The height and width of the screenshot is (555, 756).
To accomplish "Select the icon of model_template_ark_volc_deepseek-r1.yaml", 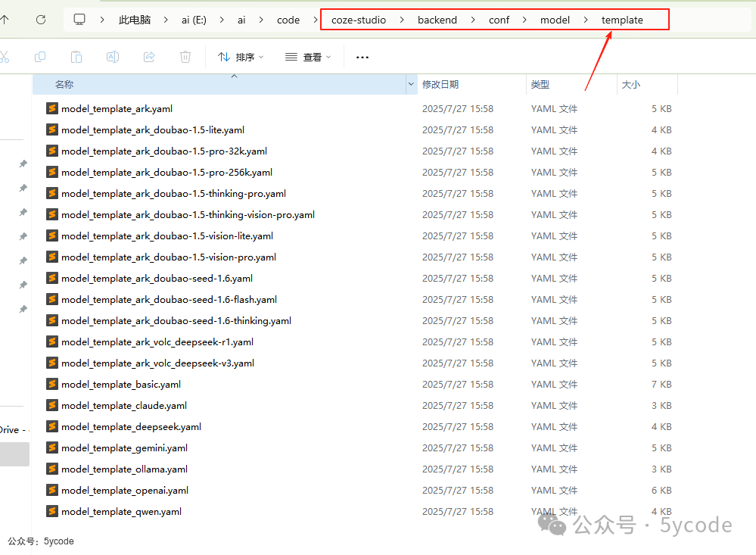I will pos(52,341).
